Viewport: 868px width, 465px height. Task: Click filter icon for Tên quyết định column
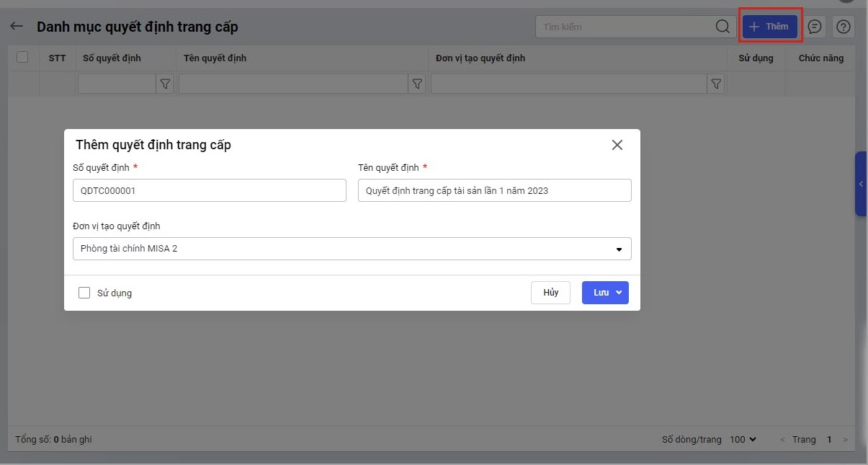tap(417, 84)
